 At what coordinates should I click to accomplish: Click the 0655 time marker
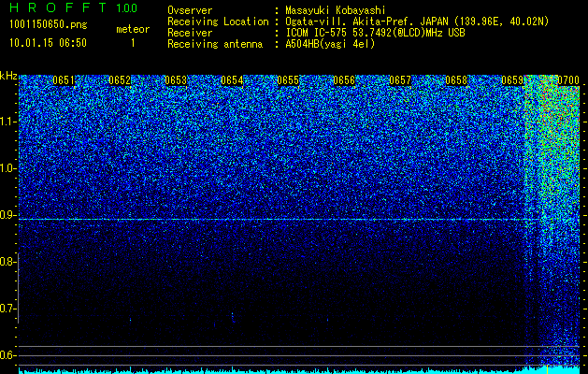[x=288, y=80]
